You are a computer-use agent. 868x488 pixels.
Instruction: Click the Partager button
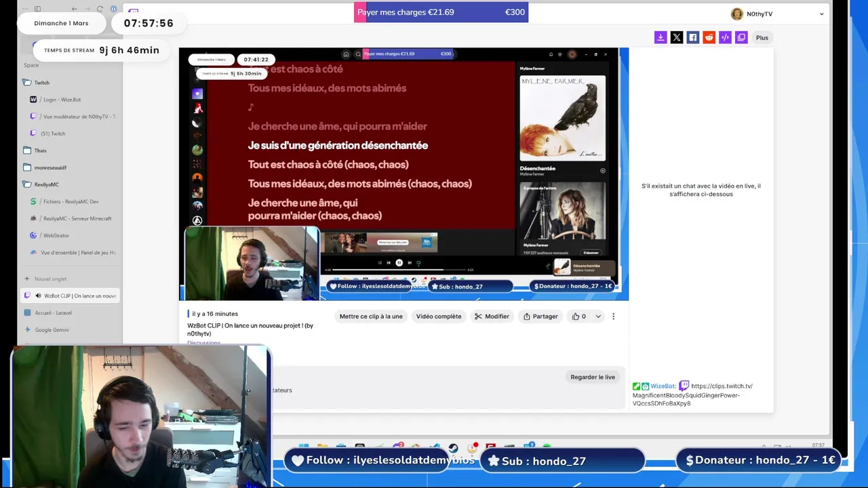(x=540, y=317)
